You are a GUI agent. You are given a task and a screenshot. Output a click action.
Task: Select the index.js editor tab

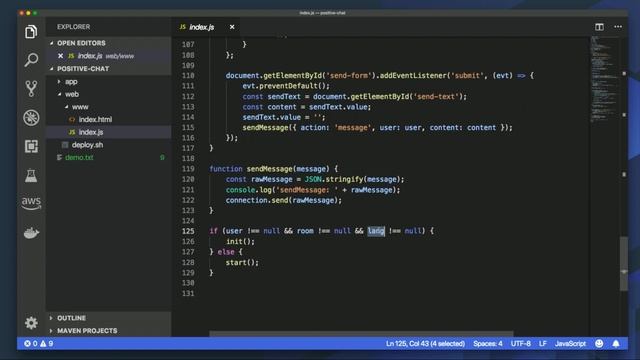point(207,27)
